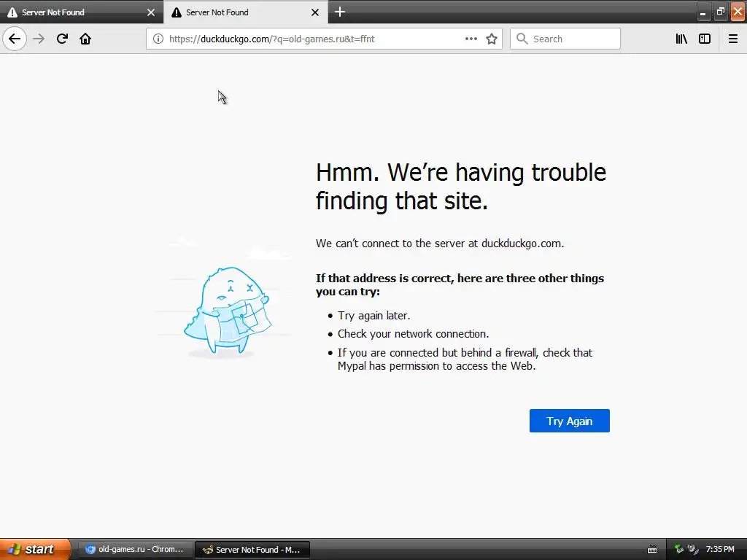Close the first Server Not Found tab
The height and width of the screenshot is (560, 747).
pos(151,12)
